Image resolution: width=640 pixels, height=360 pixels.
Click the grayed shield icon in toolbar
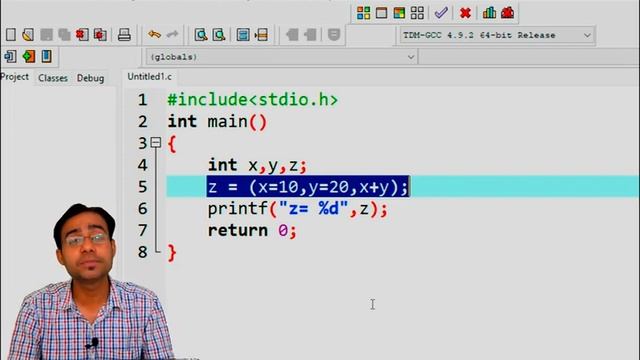(334, 35)
